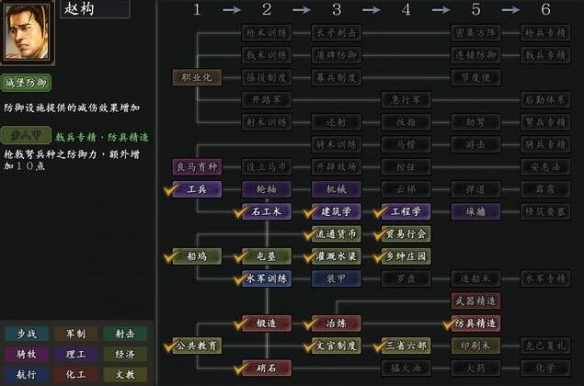Image resolution: width=584 pixels, height=386 pixels.
Task: Click the locked 长矛刺击 technology node
Action: (336, 33)
